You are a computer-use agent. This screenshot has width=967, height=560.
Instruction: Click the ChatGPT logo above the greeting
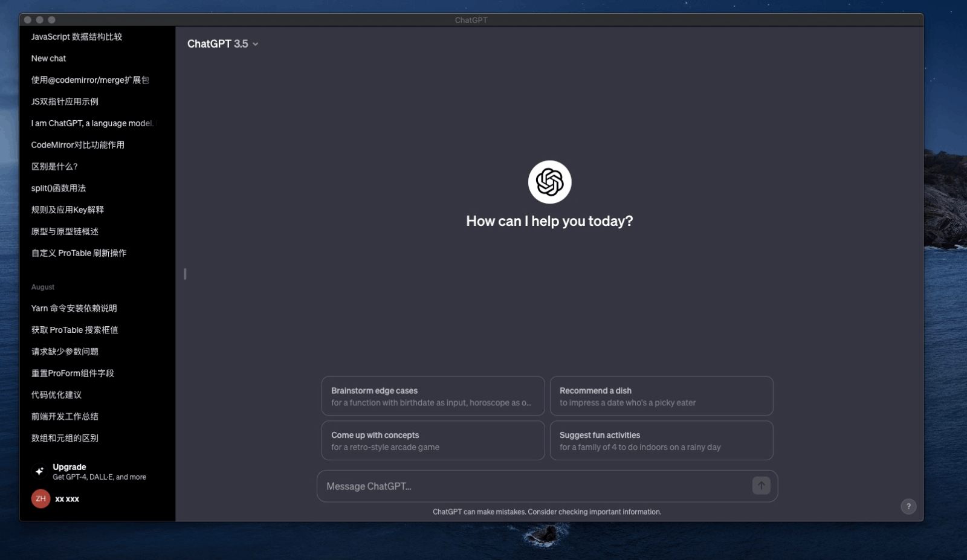pos(549,182)
